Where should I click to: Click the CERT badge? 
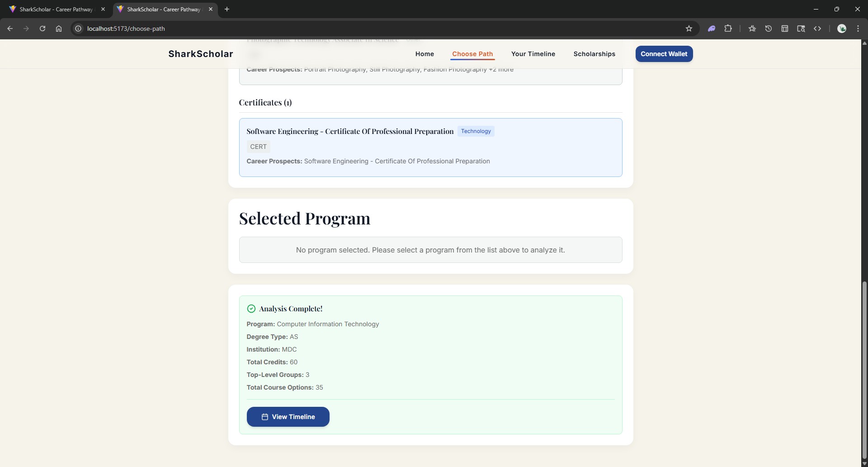258,147
